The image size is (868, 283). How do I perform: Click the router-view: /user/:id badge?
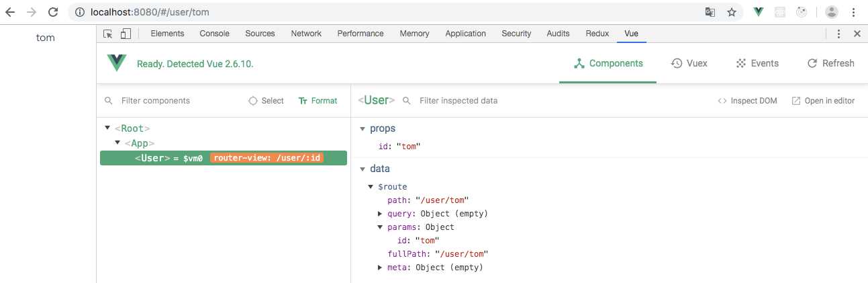click(267, 158)
